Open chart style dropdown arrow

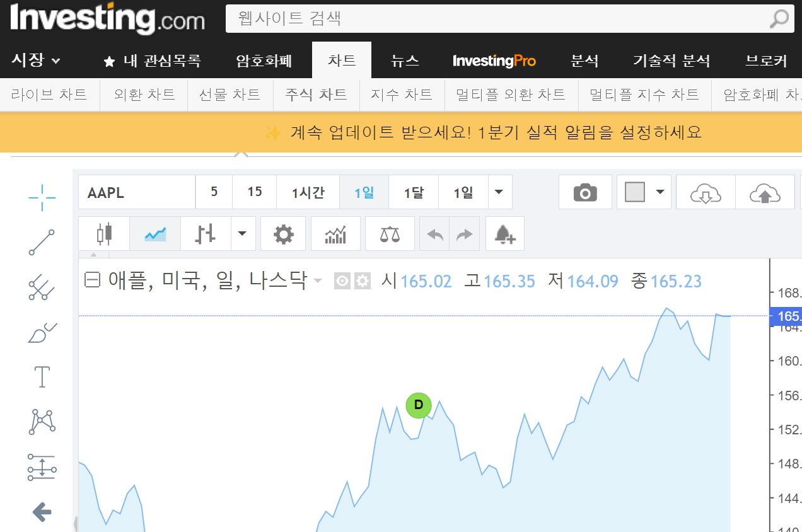point(243,234)
